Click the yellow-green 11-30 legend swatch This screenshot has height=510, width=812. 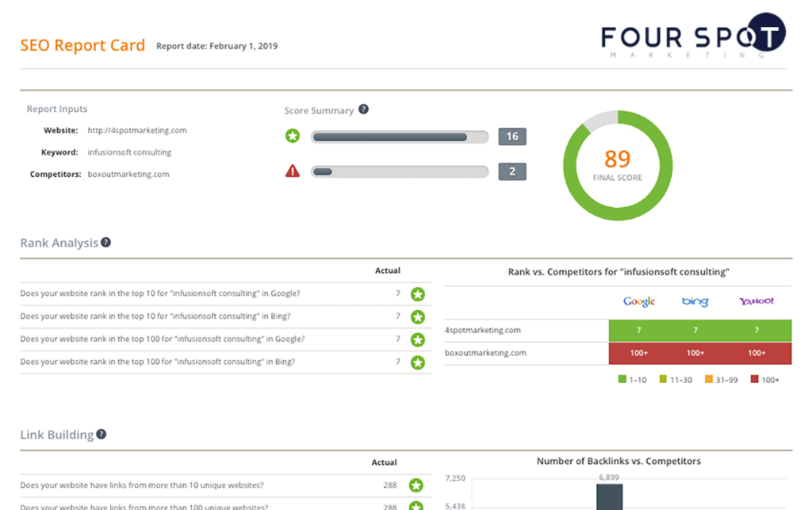(x=663, y=379)
